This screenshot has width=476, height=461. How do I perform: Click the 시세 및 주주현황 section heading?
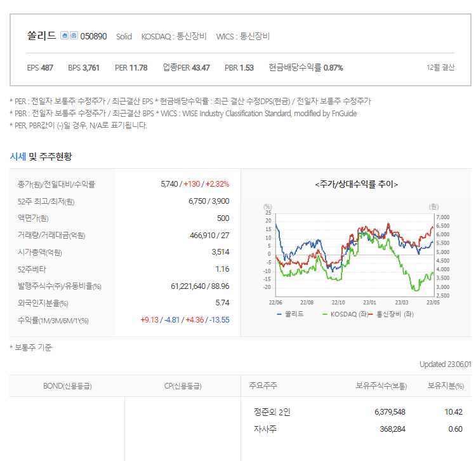pos(41,157)
